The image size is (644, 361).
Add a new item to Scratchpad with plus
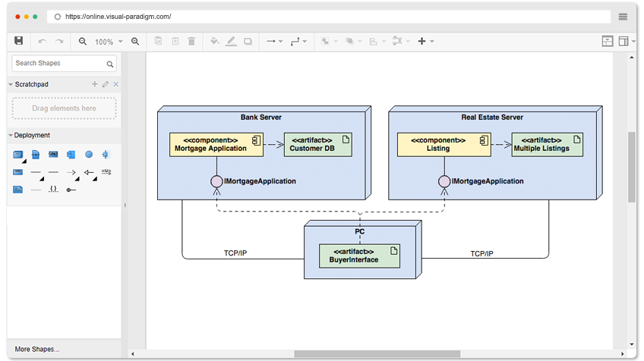point(95,84)
